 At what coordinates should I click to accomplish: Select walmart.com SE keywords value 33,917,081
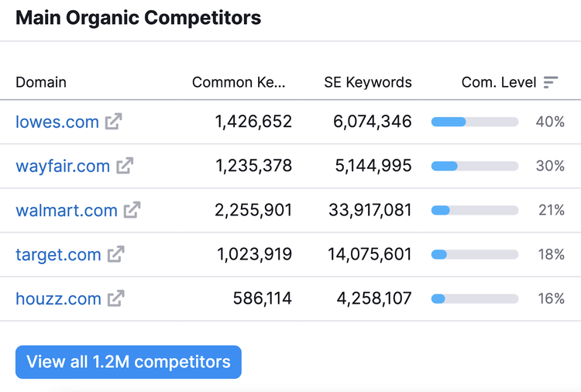click(370, 210)
